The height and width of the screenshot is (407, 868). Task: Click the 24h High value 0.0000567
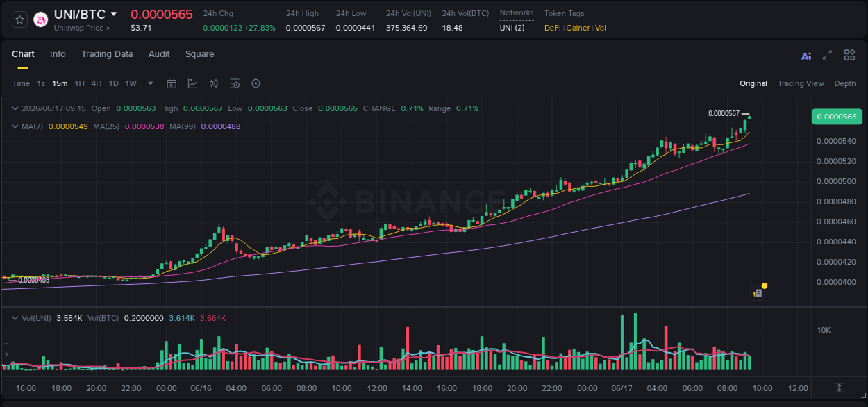306,28
